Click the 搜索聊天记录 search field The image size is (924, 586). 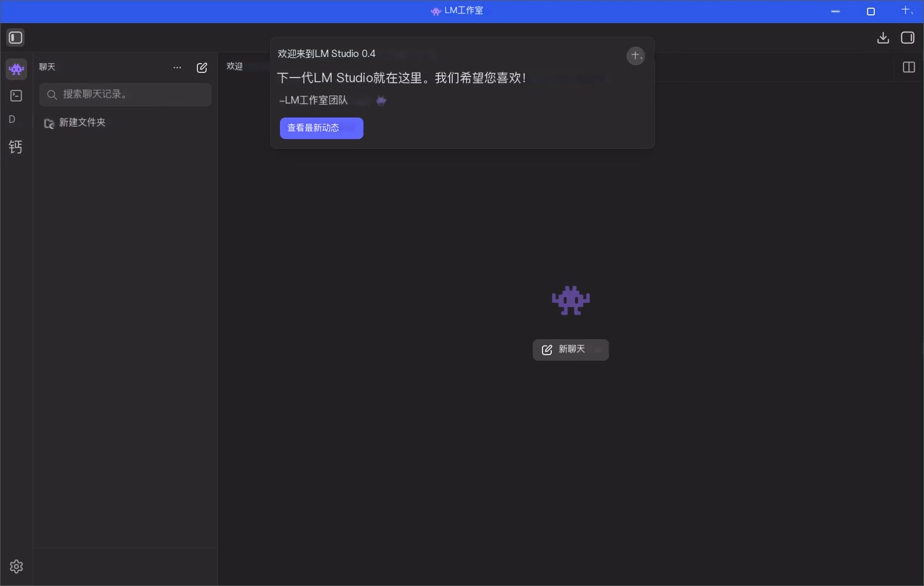point(126,94)
